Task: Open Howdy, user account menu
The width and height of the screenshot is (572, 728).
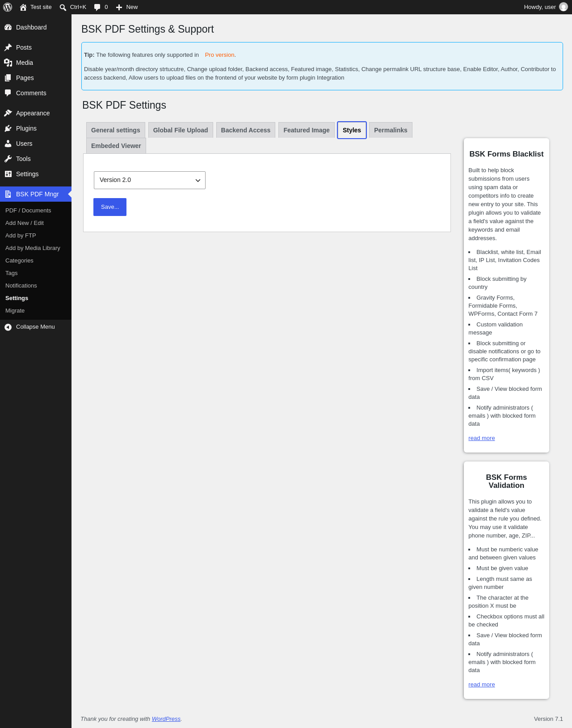Action: pyautogui.click(x=546, y=7)
